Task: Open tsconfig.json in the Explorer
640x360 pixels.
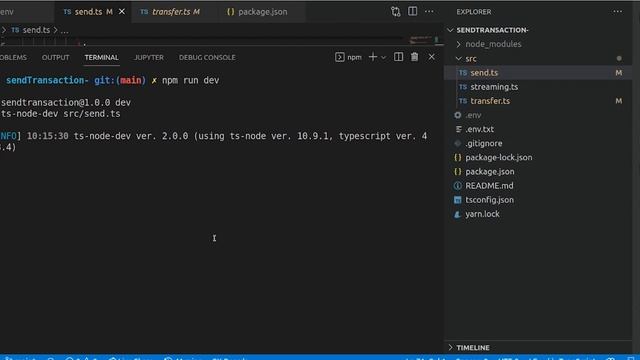Action: [538, 200]
